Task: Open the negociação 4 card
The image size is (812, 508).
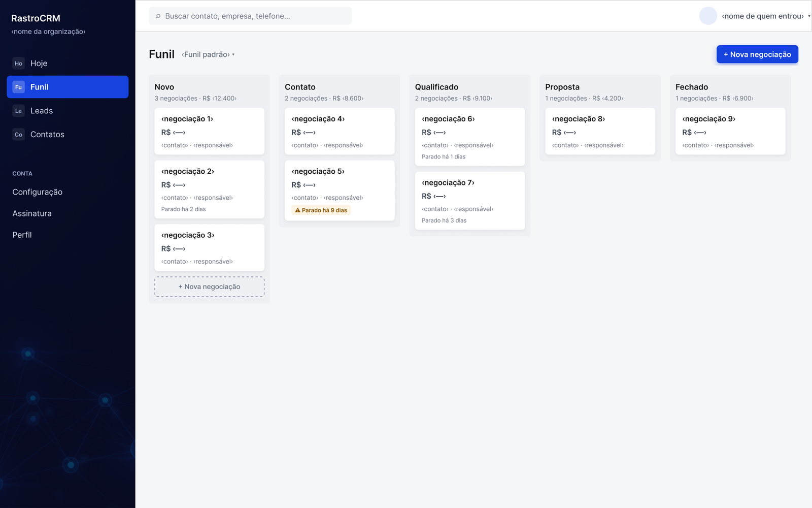Action: [340, 131]
